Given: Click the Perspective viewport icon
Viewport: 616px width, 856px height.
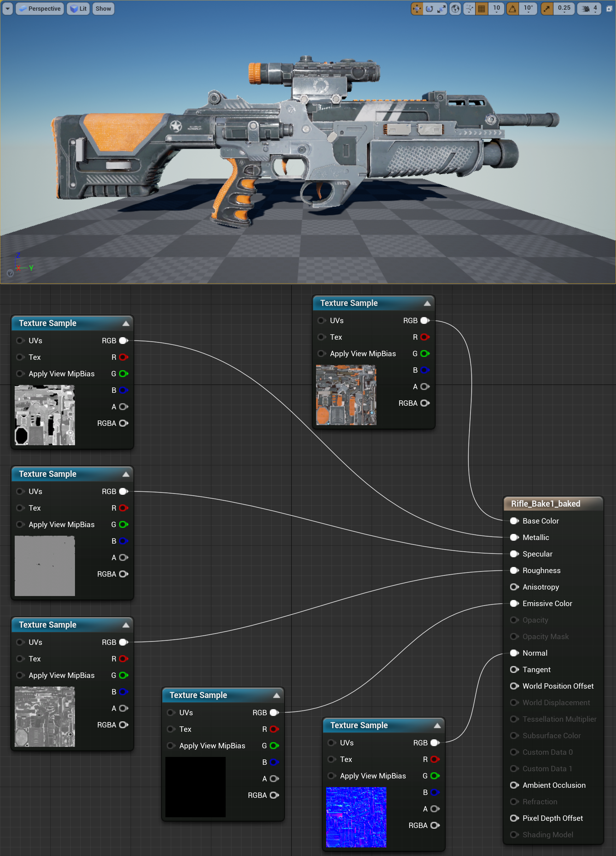Looking at the screenshot, I should click(x=23, y=8).
